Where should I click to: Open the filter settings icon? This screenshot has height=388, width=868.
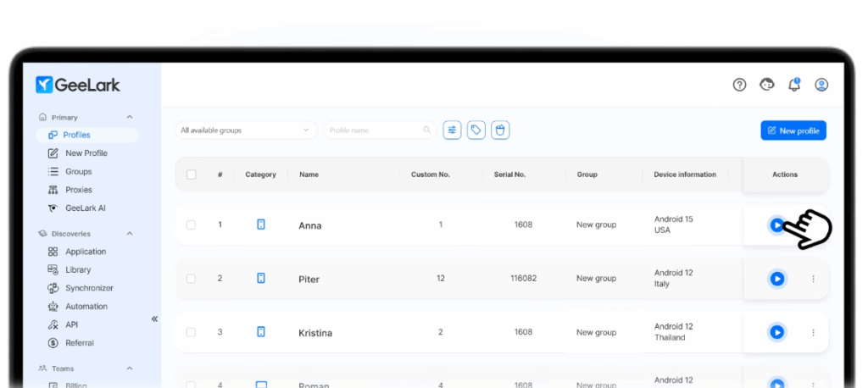(x=453, y=130)
